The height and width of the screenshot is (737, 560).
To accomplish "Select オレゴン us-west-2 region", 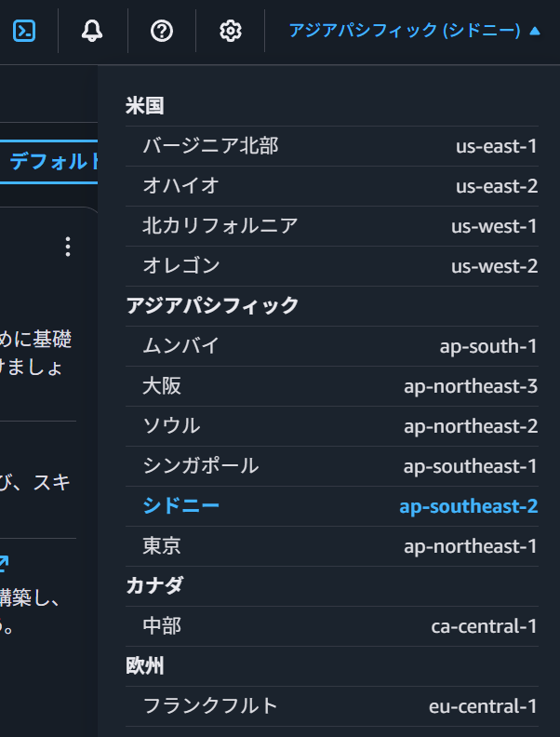I will (331, 266).
